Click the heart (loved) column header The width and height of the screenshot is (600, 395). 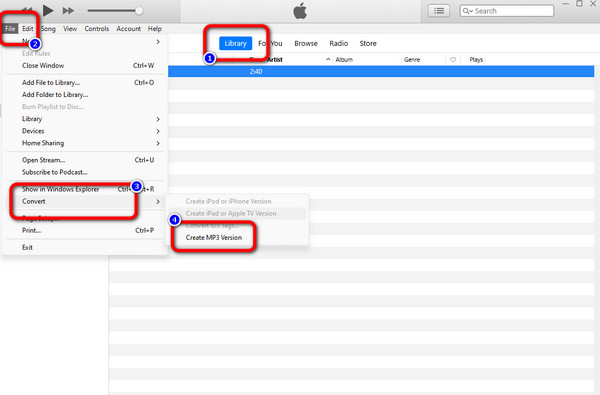coord(453,60)
